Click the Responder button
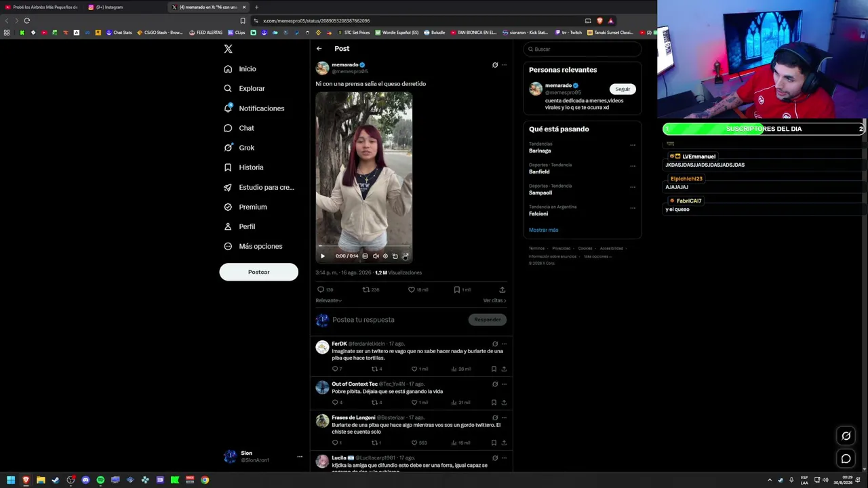Viewport: 868px width, 488px height. pyautogui.click(x=488, y=320)
